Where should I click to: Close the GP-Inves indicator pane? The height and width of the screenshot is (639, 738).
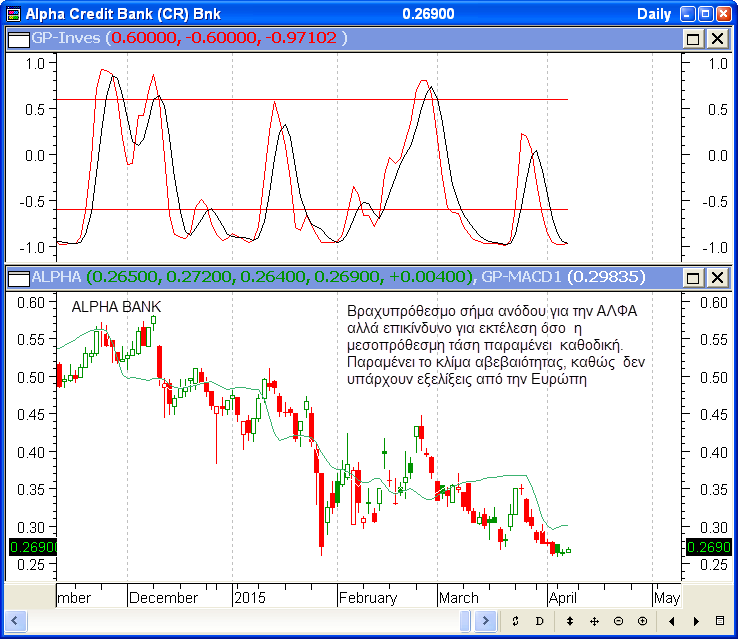click(717, 39)
